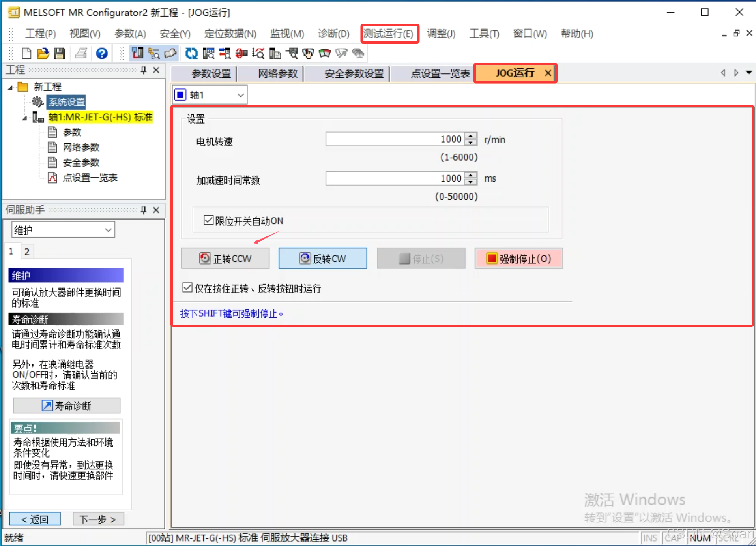Increase 加减速时间常数 with up spinner
Image resolution: width=756 pixels, height=546 pixels.
point(470,175)
